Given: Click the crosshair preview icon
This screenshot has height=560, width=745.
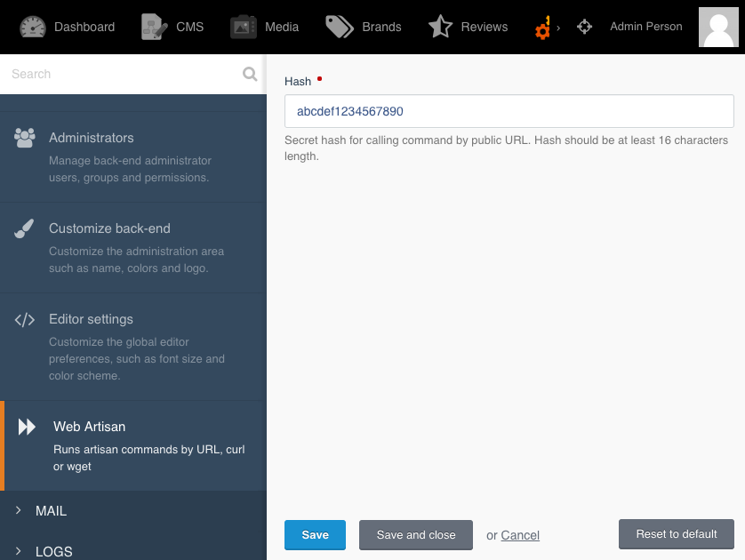Looking at the screenshot, I should (584, 27).
